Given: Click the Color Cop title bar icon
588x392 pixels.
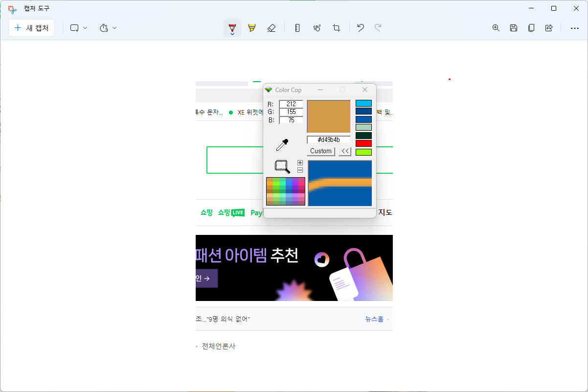Looking at the screenshot, I should pos(268,90).
